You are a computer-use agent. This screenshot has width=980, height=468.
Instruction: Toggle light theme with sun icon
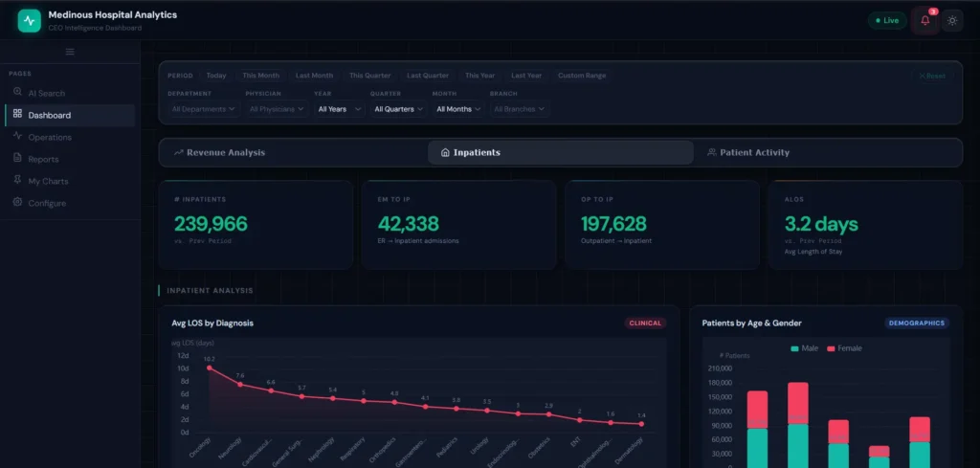952,21
